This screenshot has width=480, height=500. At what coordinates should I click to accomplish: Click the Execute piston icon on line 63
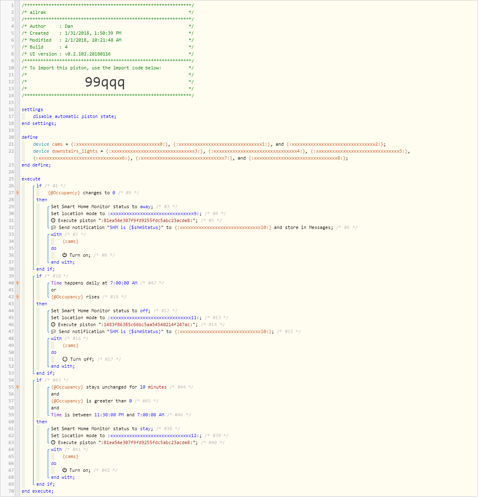pos(53,443)
